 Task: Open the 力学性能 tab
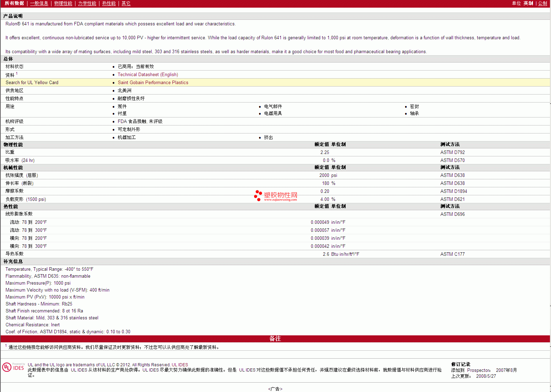click(87, 3)
